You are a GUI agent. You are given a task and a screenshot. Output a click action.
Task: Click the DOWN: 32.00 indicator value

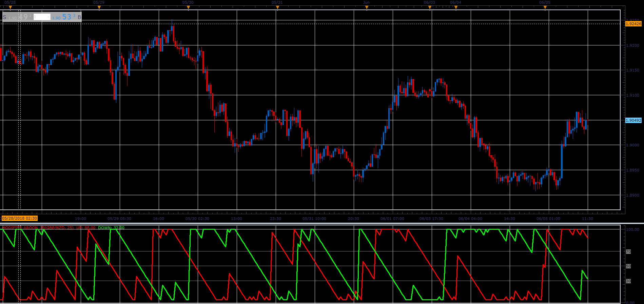click(x=111, y=228)
